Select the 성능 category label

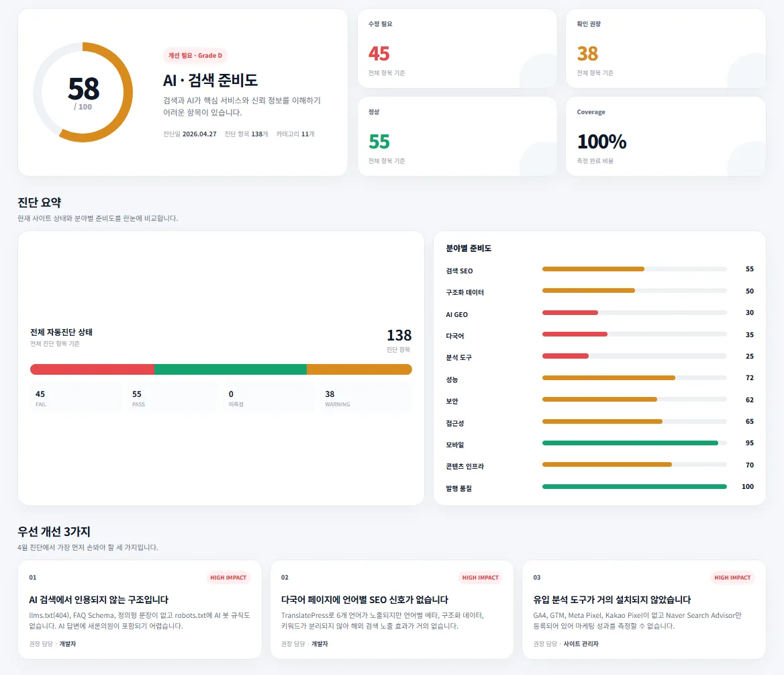pyautogui.click(x=452, y=379)
